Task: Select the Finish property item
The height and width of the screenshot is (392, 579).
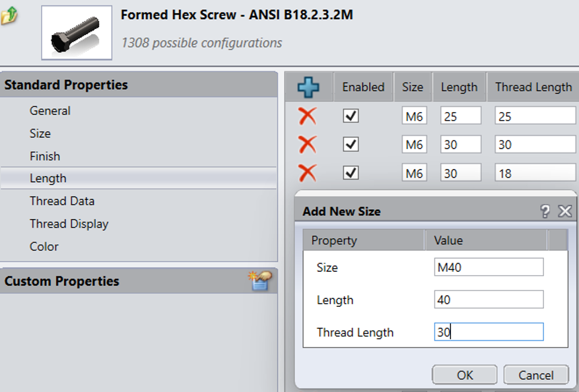Action: pyautogui.click(x=45, y=156)
